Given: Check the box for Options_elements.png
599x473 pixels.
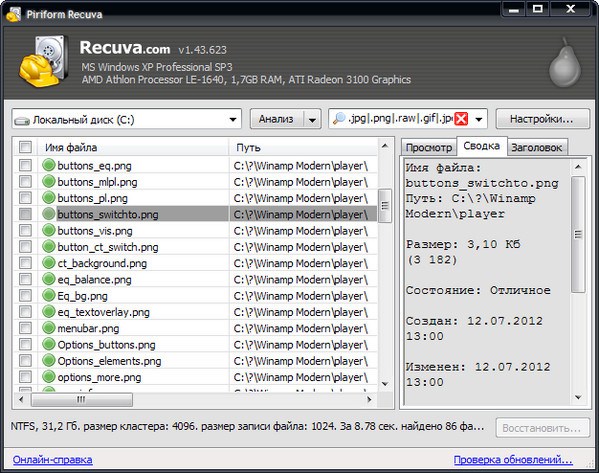Looking at the screenshot, I should click(25, 360).
